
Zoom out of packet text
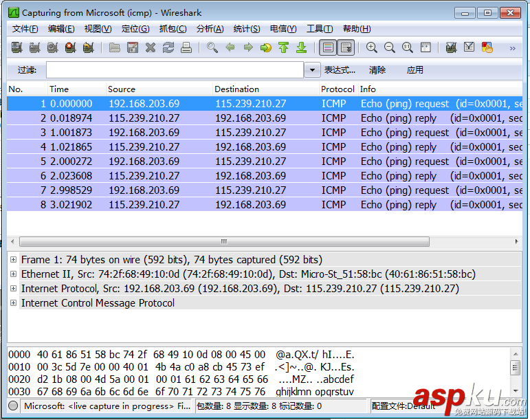click(390, 47)
